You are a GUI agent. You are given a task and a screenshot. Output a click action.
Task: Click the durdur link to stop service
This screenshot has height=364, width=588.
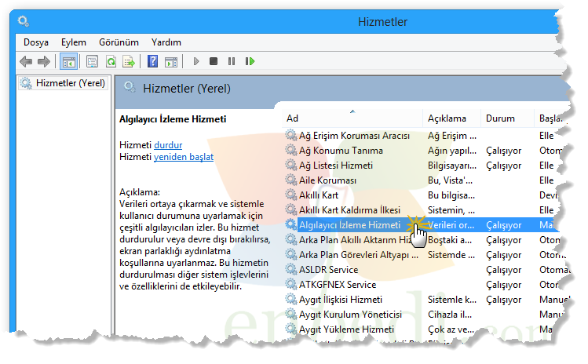click(168, 145)
